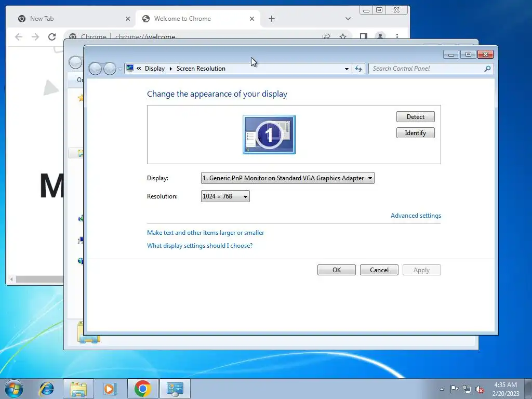Close the Welcome to Chrome tab

pos(252,19)
